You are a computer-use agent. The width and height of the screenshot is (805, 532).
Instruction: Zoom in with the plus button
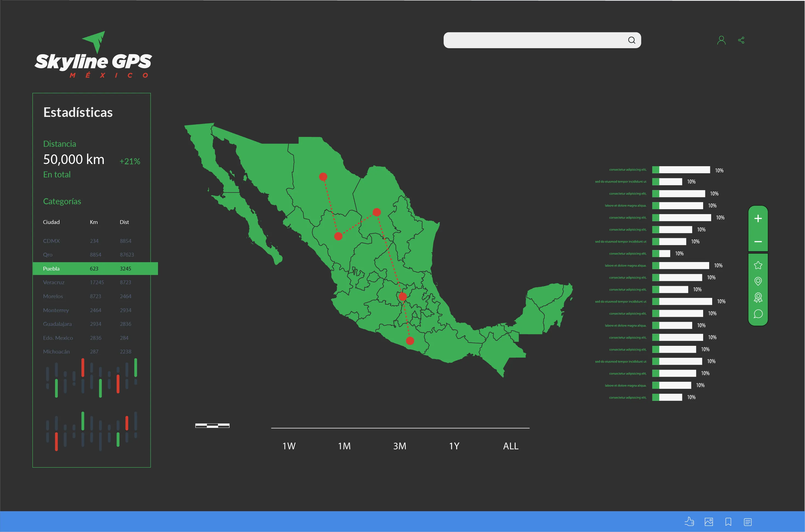click(758, 218)
